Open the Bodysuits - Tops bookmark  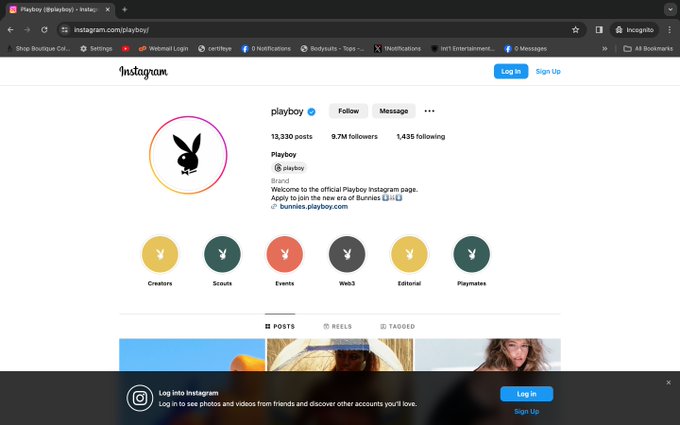[x=332, y=49]
